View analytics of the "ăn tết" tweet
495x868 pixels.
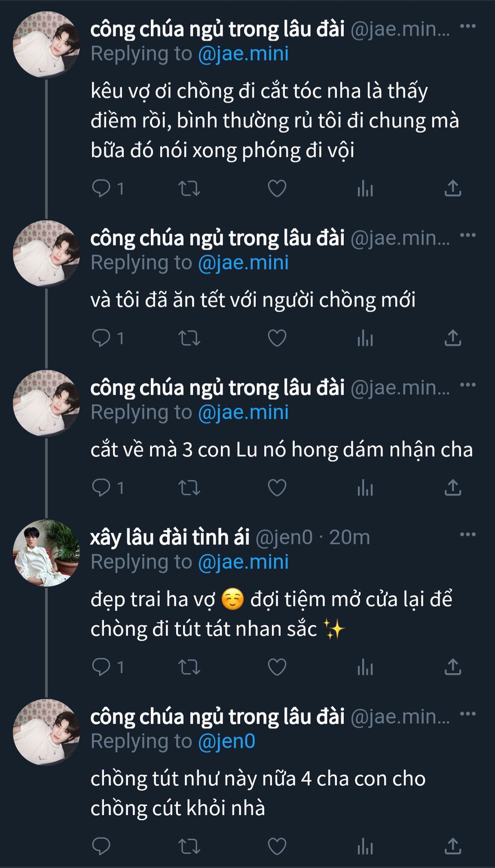point(365,338)
